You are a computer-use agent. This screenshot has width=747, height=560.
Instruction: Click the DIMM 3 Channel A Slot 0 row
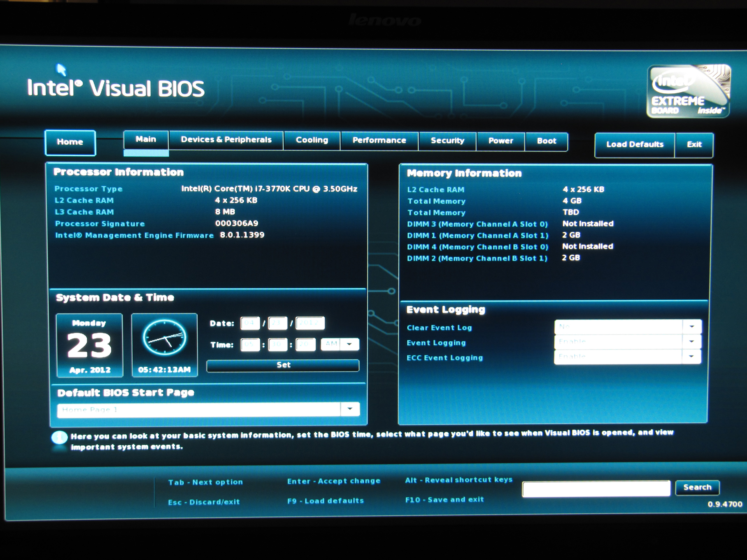tap(510, 224)
